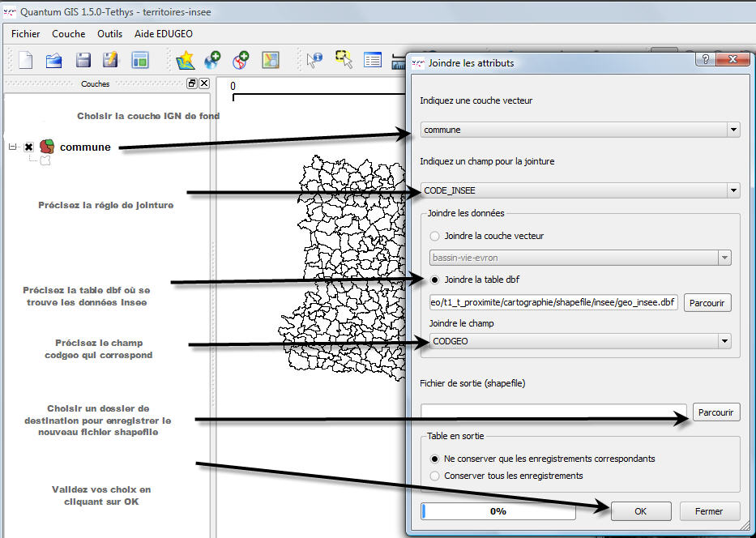756x538 pixels.
Task: Click Parcourir next to output shapefile field
Action: click(715, 412)
